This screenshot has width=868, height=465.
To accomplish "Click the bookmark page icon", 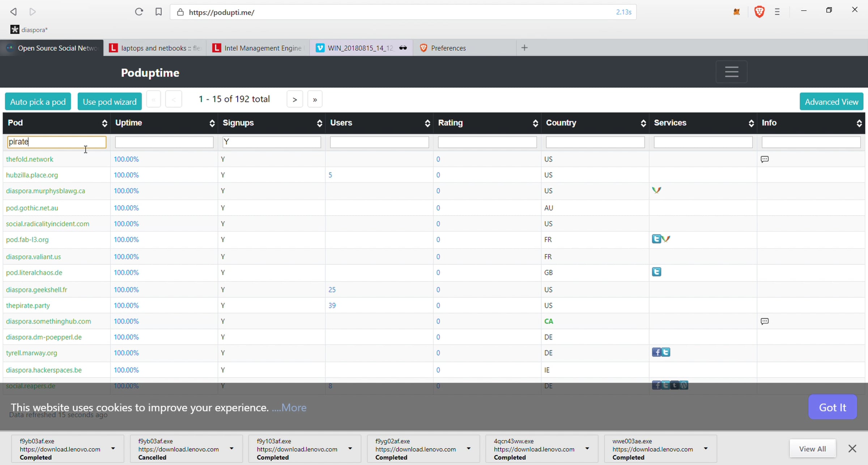I will pyautogui.click(x=158, y=12).
